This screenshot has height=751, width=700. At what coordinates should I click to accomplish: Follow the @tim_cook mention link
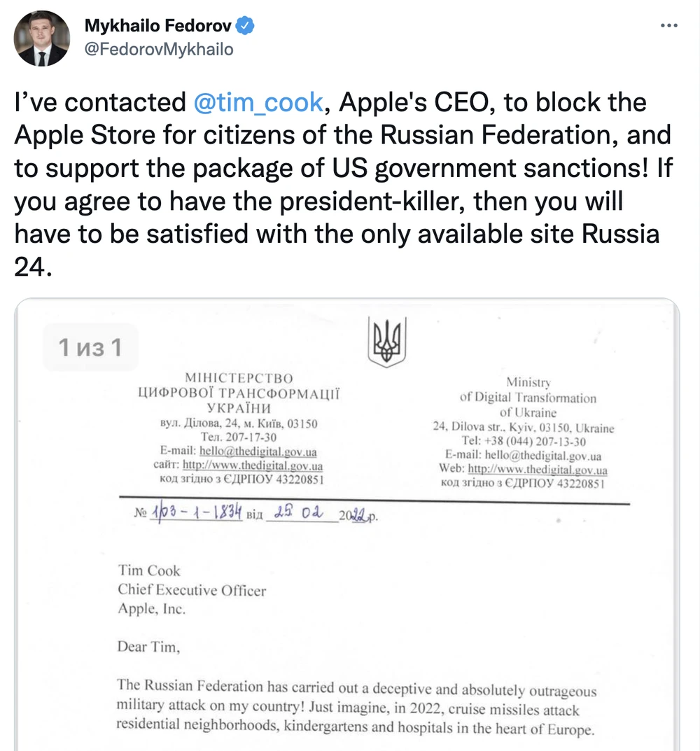point(258,103)
